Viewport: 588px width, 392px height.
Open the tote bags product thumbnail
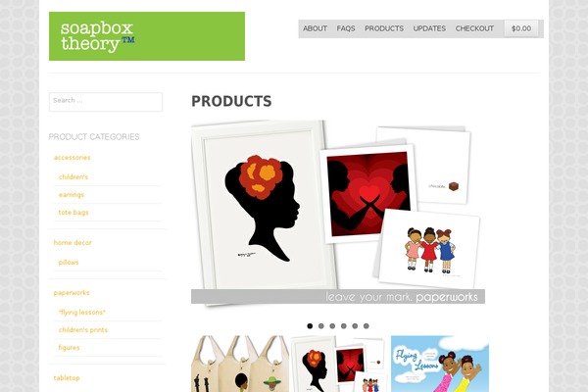[x=240, y=364]
